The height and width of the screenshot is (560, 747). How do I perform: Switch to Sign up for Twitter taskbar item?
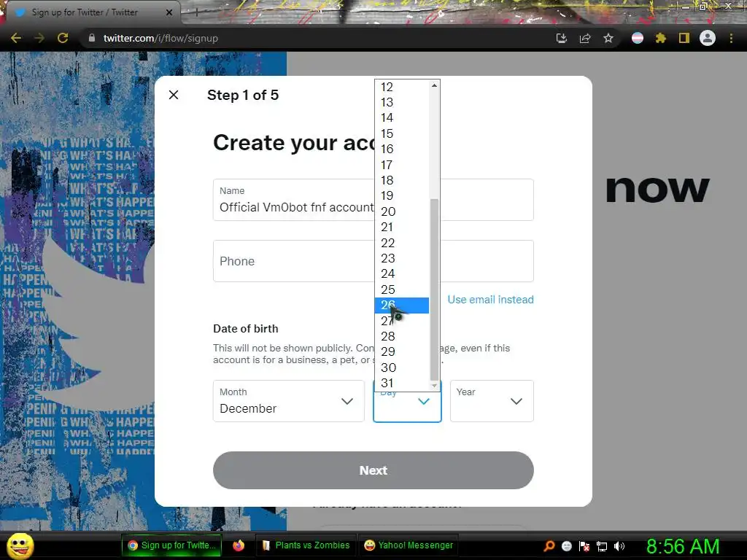click(x=171, y=545)
